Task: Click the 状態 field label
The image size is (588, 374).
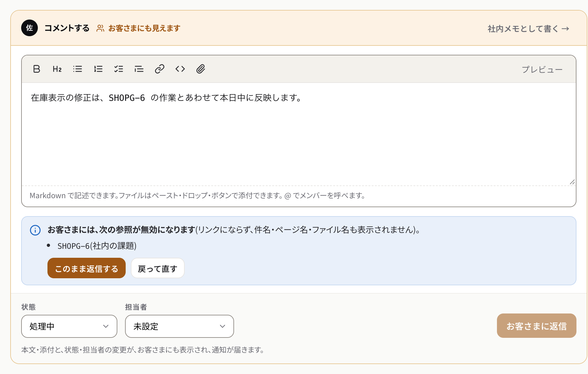Action: click(x=29, y=307)
